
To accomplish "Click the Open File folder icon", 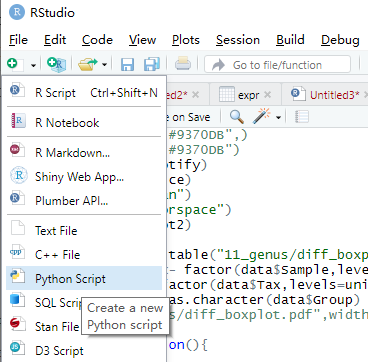I will coord(88,64).
